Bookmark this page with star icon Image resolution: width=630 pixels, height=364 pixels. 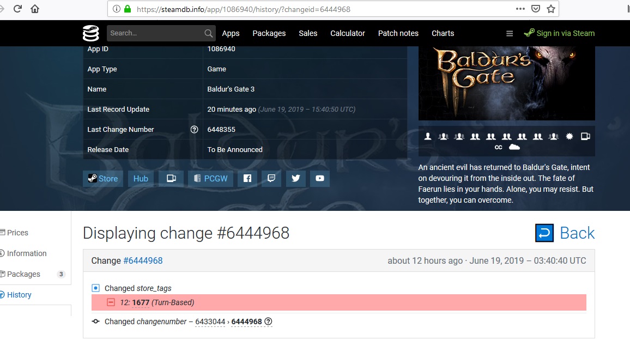click(551, 9)
